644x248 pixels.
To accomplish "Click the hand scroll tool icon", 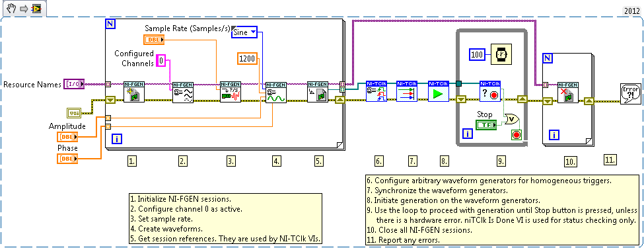I will click(x=11, y=8).
